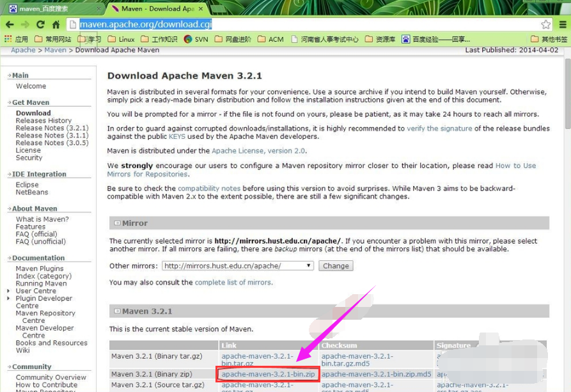Click the browser back arrow
Viewport: 571px width, 392px height.
[x=10, y=24]
